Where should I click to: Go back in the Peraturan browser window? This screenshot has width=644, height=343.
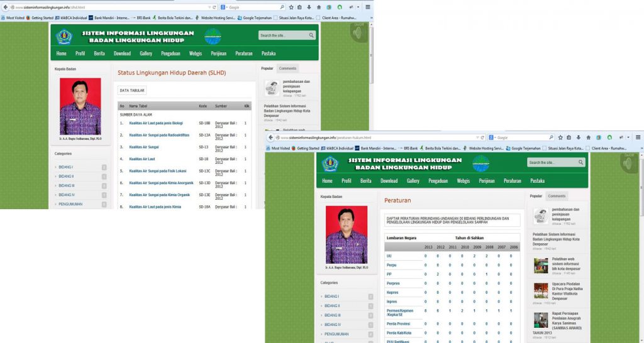[x=270, y=138]
